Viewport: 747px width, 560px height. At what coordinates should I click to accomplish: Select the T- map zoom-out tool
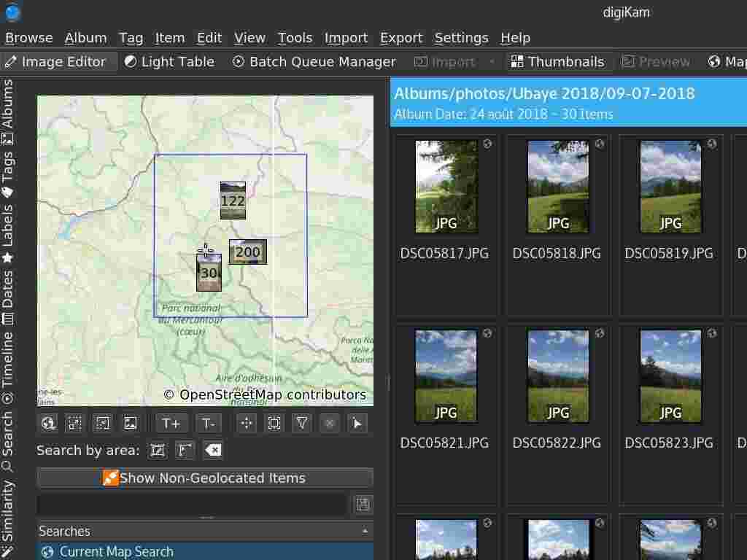pyautogui.click(x=209, y=423)
